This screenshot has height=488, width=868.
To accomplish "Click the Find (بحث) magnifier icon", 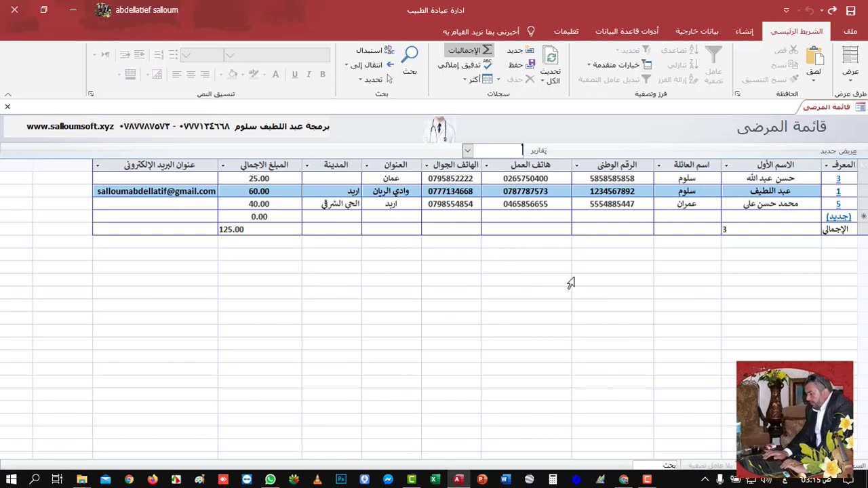I will pos(410,55).
